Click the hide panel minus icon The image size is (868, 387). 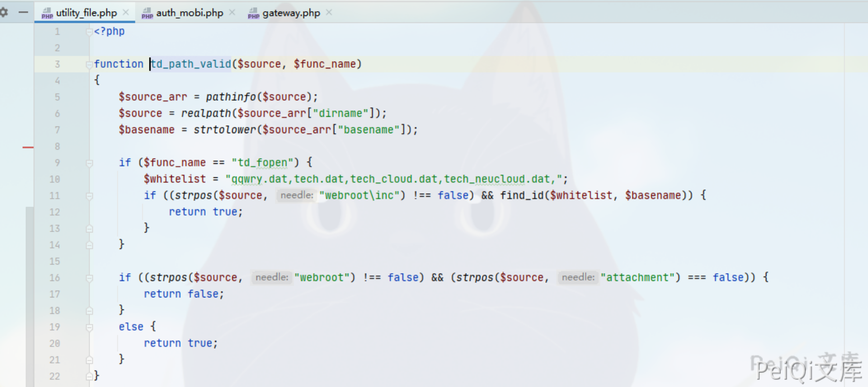23,12
